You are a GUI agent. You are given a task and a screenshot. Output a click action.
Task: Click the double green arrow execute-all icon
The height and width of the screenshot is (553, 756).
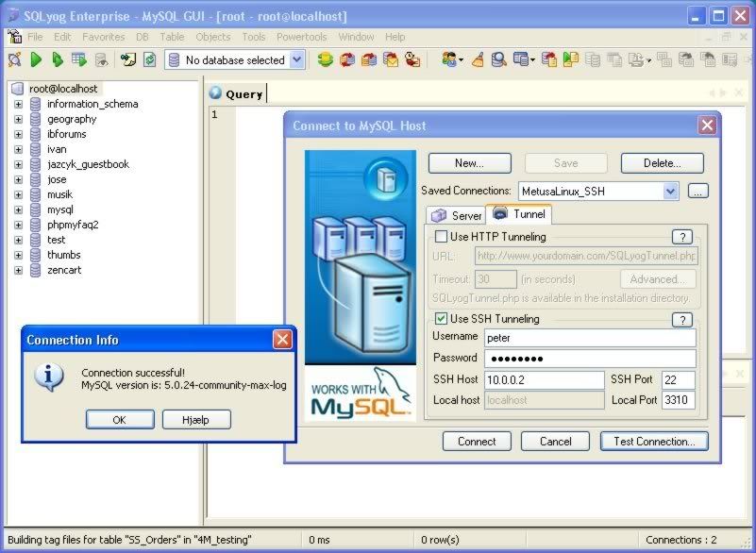(x=58, y=59)
